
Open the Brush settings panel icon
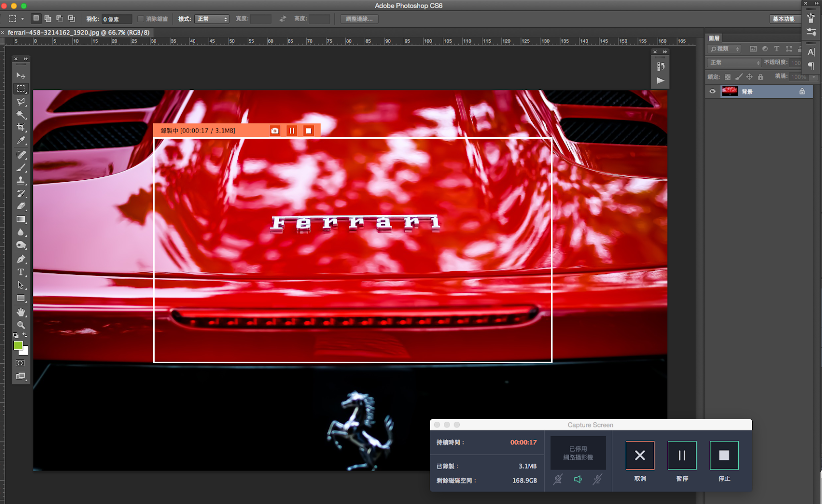tap(811, 32)
